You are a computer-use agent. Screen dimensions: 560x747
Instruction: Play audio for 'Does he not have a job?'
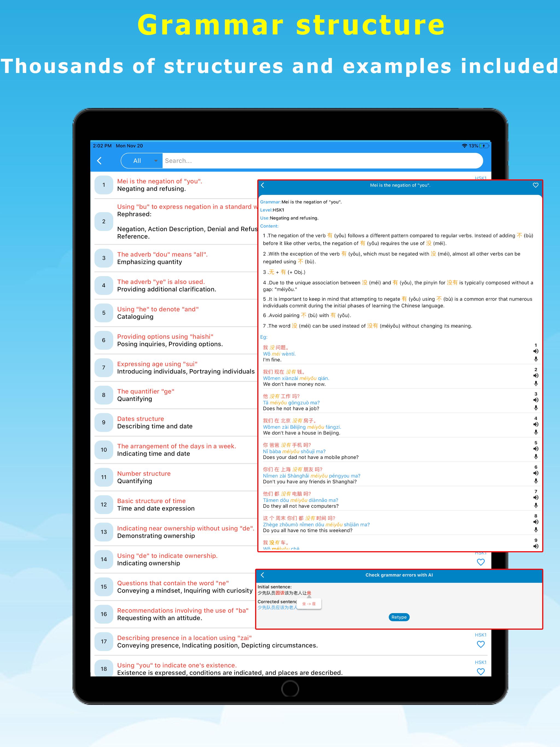[536, 400]
